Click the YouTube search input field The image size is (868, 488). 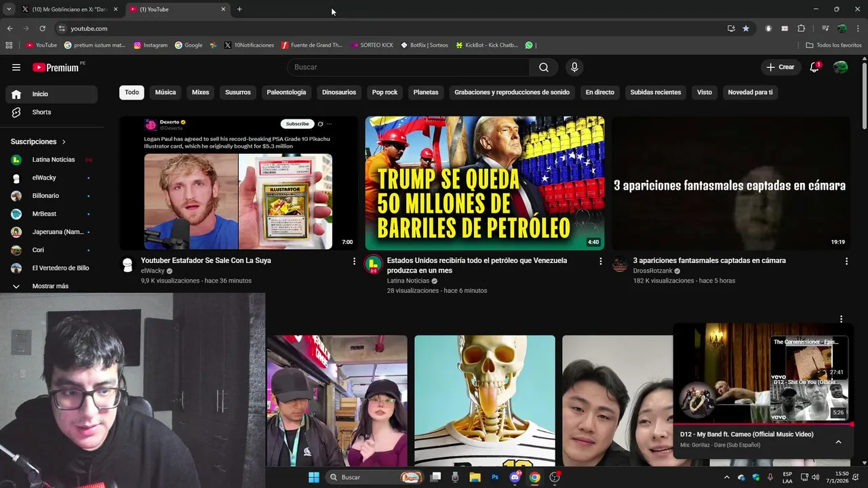(x=408, y=67)
